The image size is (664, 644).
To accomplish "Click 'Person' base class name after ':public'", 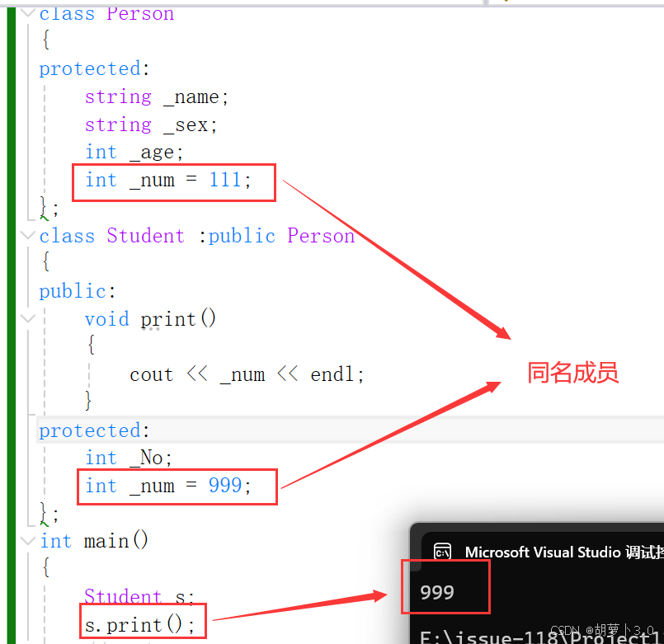I will [321, 236].
